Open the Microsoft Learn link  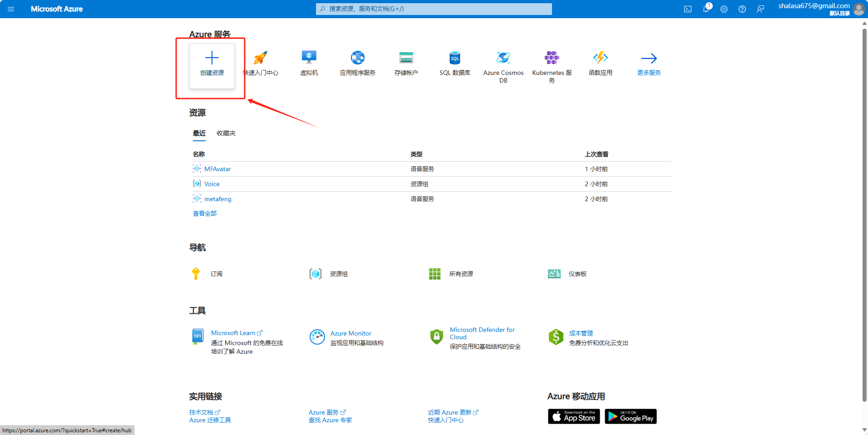(237, 333)
